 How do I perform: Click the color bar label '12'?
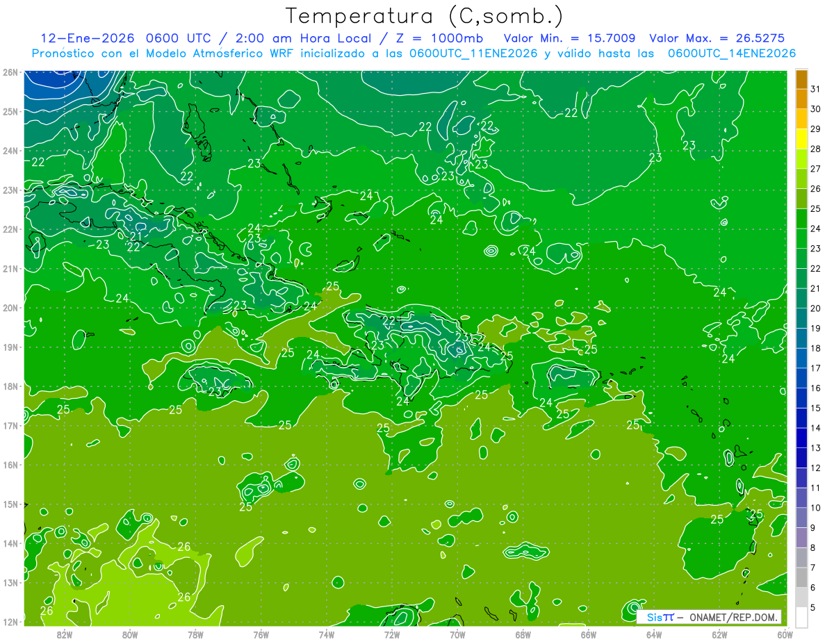tap(815, 468)
